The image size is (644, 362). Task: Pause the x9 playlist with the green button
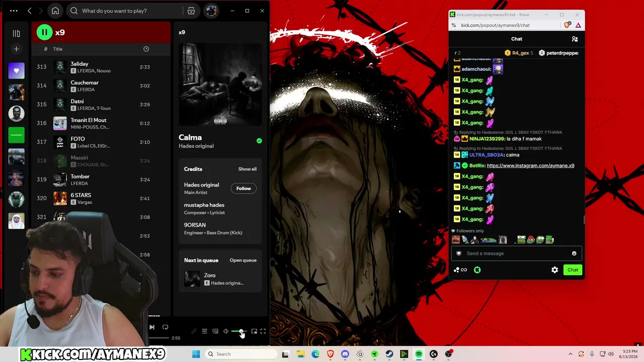[44, 33]
